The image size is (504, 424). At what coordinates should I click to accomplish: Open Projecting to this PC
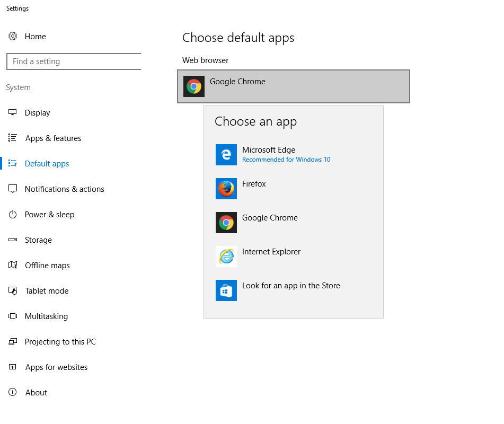point(60,342)
